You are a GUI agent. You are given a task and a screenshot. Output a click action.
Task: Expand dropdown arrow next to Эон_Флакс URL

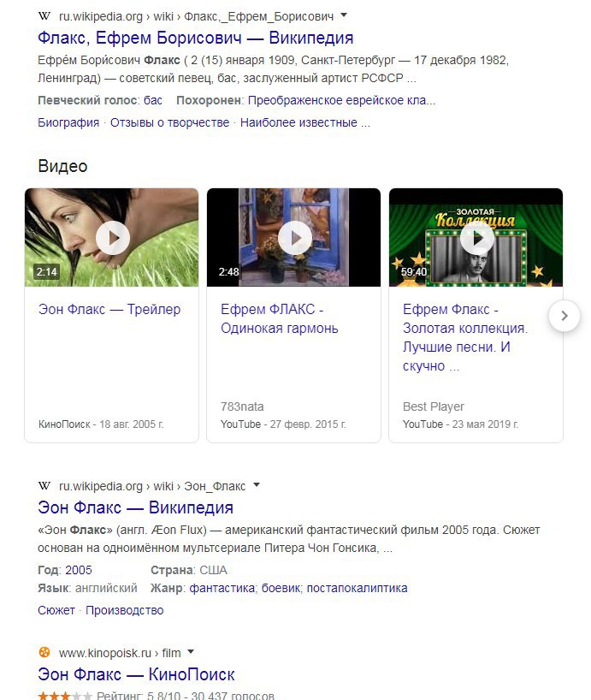257,485
